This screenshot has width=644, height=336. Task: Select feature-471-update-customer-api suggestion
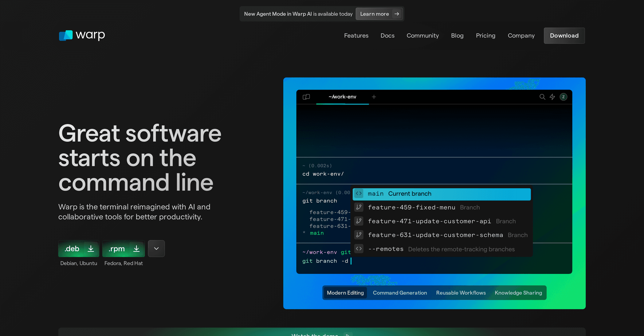(x=442, y=221)
